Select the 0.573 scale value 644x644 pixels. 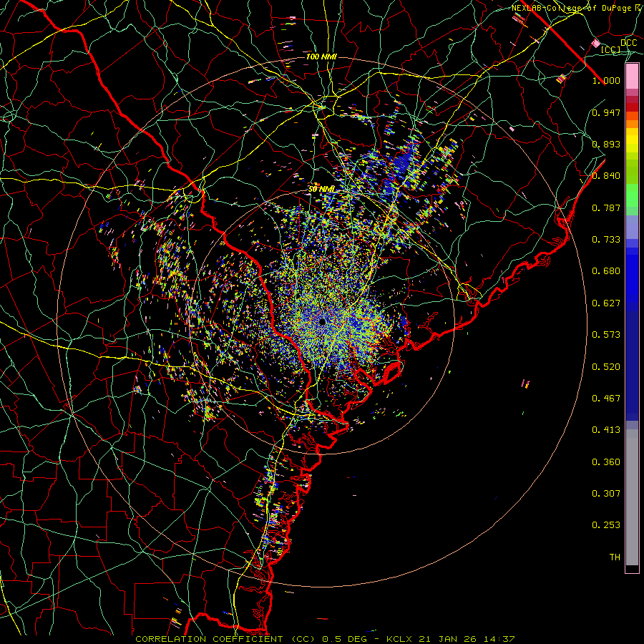point(606,335)
